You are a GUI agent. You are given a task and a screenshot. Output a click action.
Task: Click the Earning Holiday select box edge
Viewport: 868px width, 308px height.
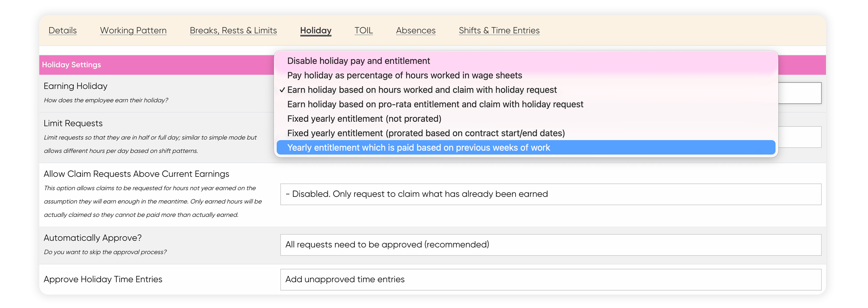pyautogui.click(x=800, y=93)
